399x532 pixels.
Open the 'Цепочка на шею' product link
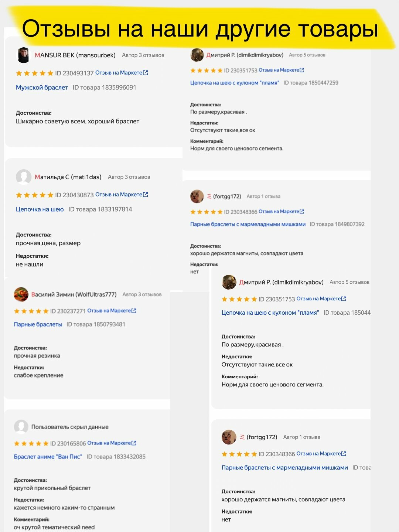coord(40,209)
